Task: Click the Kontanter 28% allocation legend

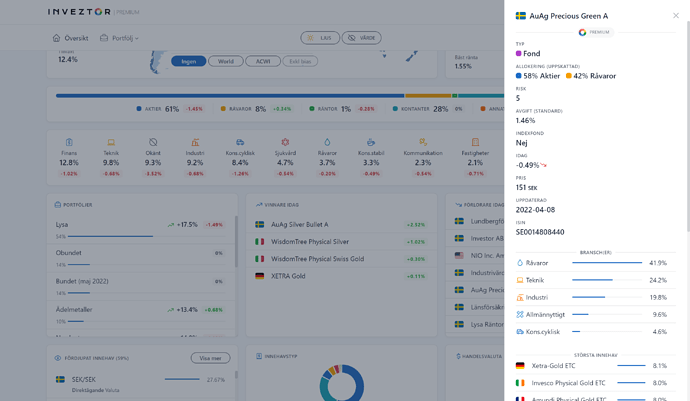Action: (x=428, y=109)
